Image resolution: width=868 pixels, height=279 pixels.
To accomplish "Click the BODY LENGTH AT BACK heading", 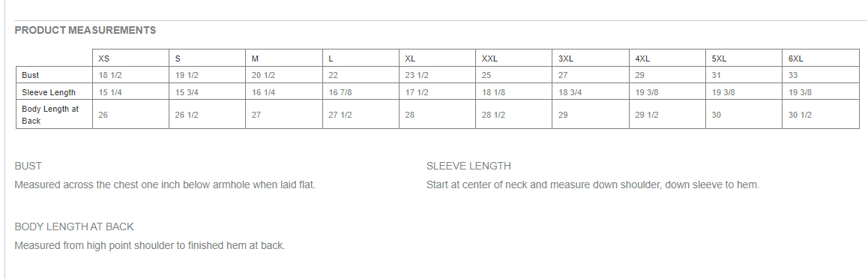I will click(x=74, y=227).
